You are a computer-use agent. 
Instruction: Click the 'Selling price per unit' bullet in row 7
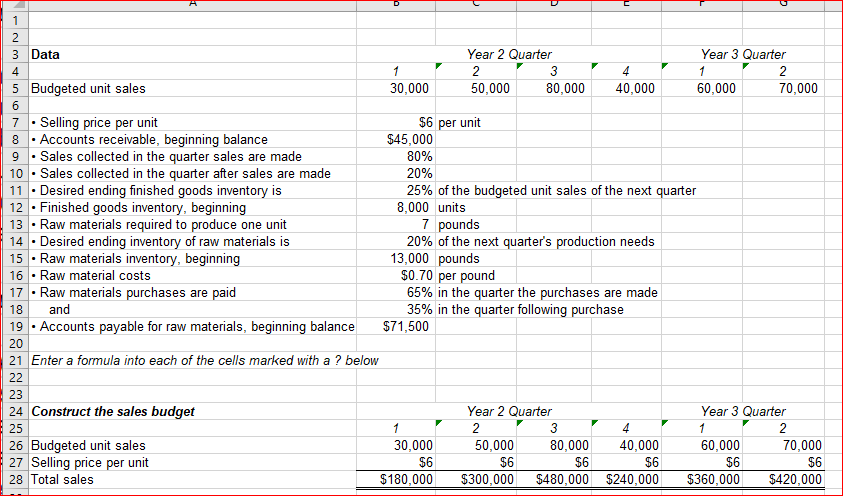coord(95,123)
